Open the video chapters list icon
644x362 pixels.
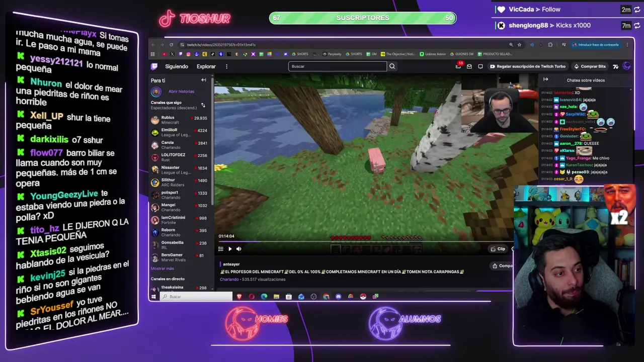pos(221,249)
